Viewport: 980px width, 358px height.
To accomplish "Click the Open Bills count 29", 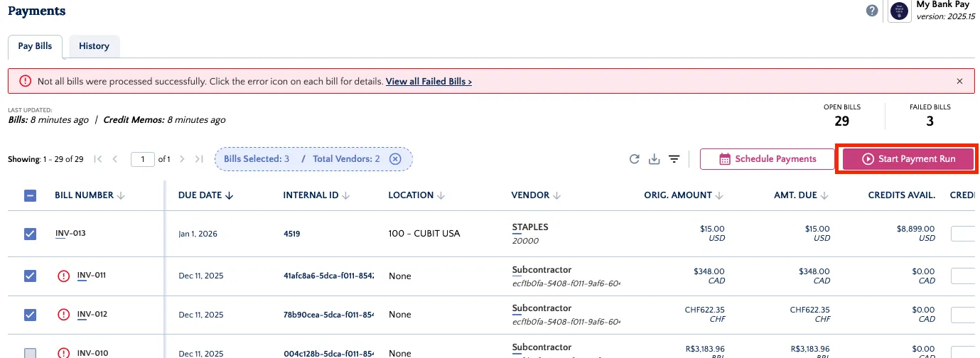I will 841,121.
